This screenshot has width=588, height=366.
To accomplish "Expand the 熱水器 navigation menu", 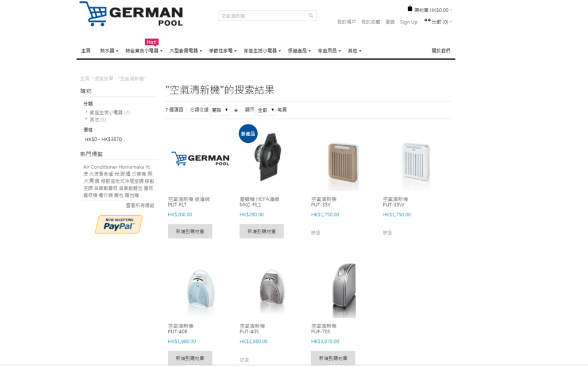I will click(109, 50).
